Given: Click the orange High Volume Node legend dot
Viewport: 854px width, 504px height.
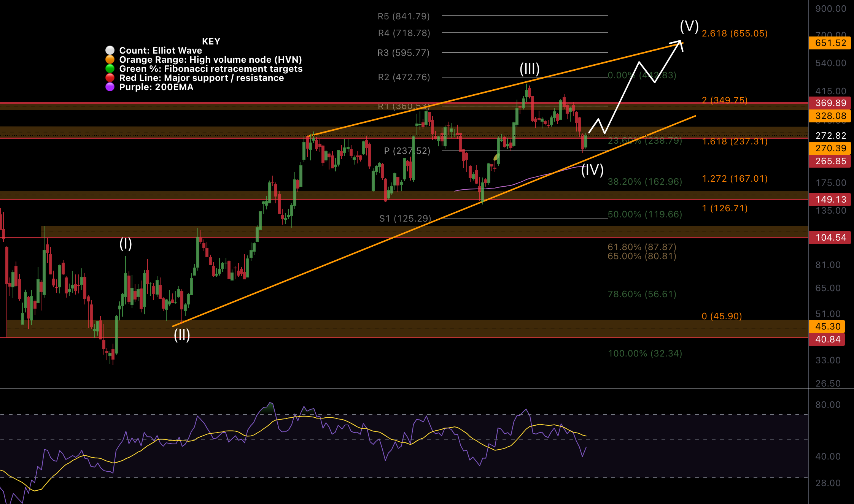Looking at the screenshot, I should (110, 59).
